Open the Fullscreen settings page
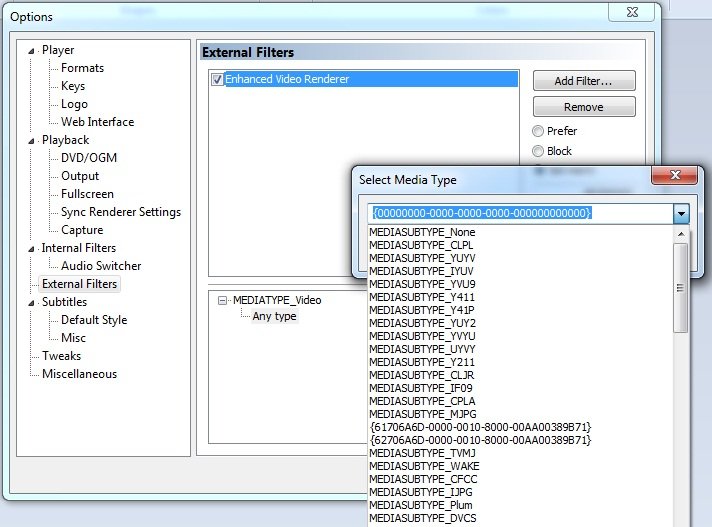 [x=87, y=194]
